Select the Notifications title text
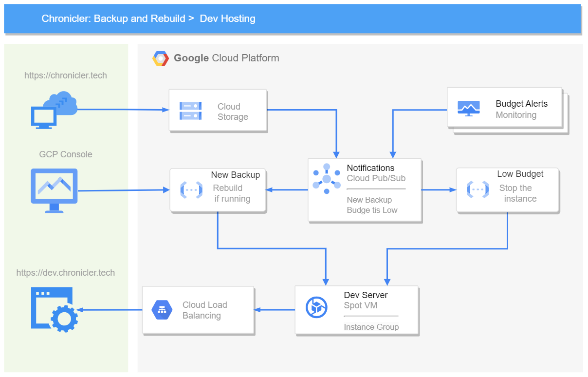Viewport: 588px width, 377px height. pyautogui.click(x=370, y=168)
